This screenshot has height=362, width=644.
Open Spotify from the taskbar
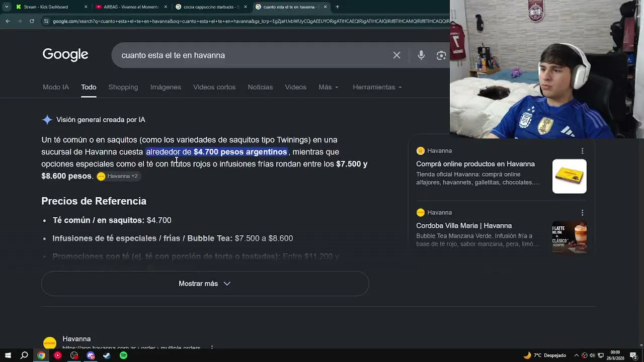pos(123,355)
